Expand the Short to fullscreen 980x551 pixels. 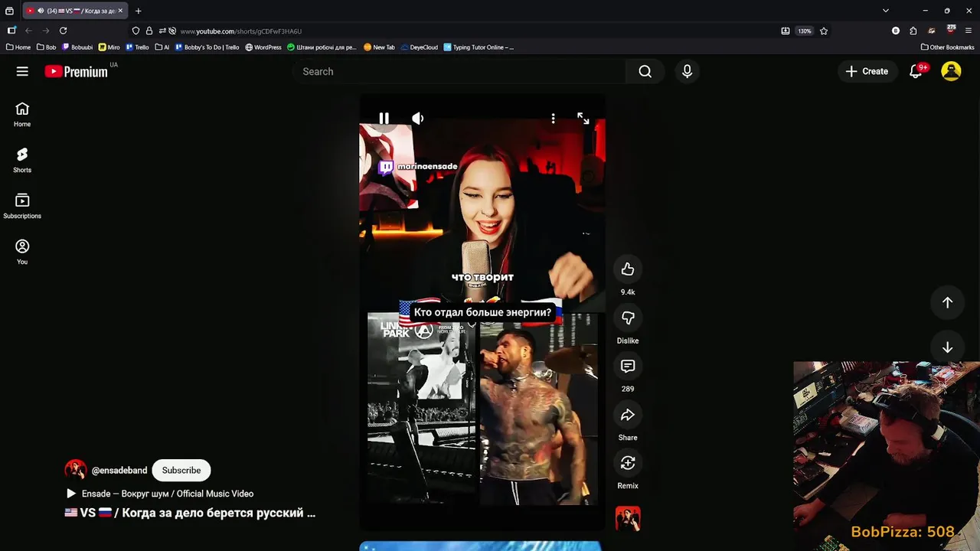click(583, 118)
